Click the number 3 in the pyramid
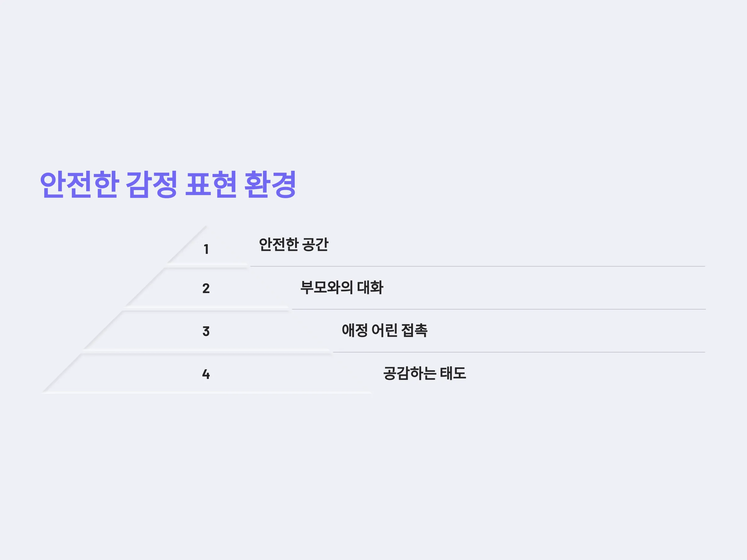This screenshot has width=747, height=560. point(206,331)
